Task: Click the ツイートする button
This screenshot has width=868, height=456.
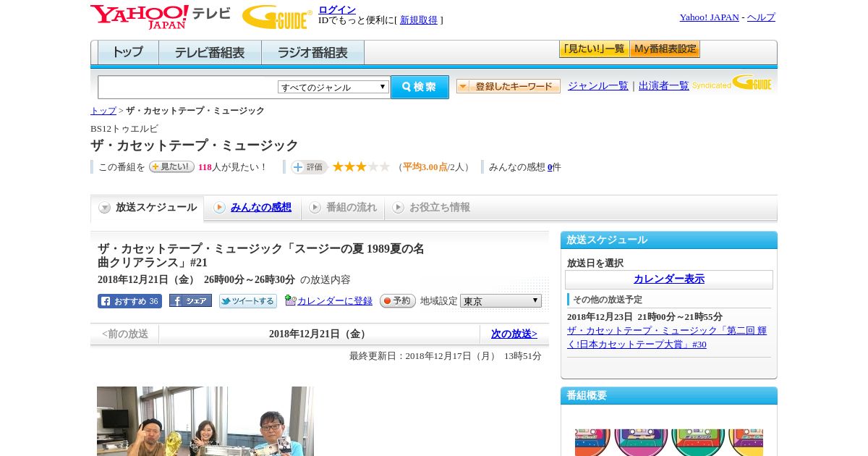Action: pos(248,301)
